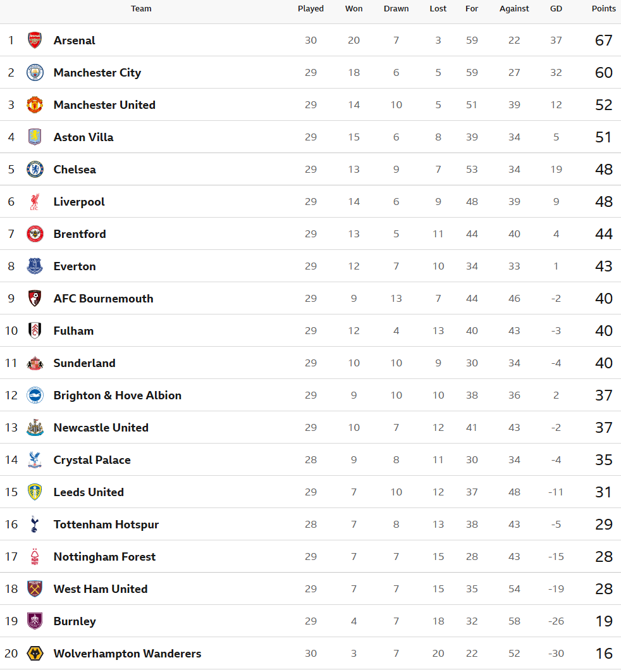Open the Nottingham Forest team page

104,557
